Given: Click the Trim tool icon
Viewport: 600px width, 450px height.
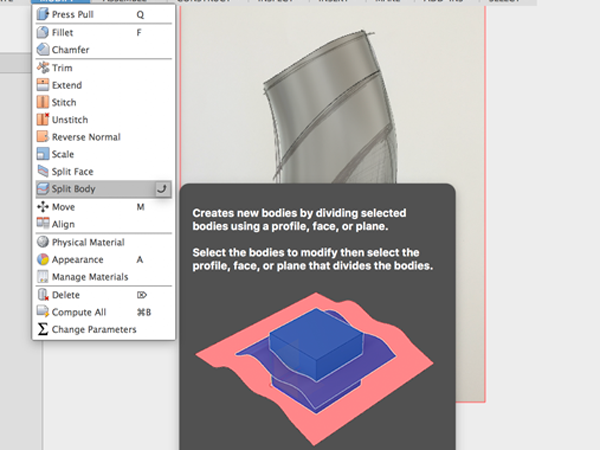Looking at the screenshot, I should point(42,68).
